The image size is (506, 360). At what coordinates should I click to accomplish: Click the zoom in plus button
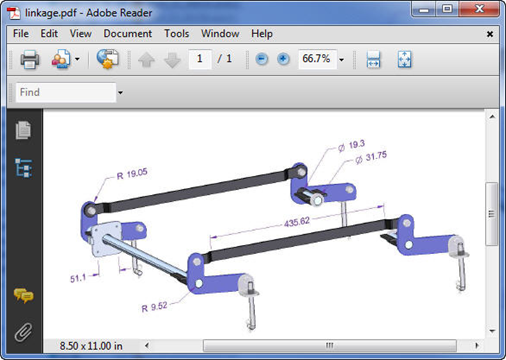283,59
